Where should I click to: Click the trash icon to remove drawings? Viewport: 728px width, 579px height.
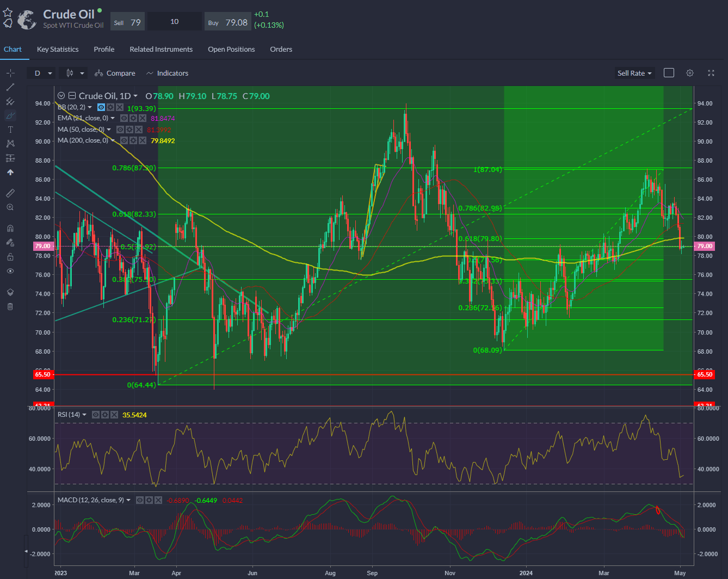[10, 306]
